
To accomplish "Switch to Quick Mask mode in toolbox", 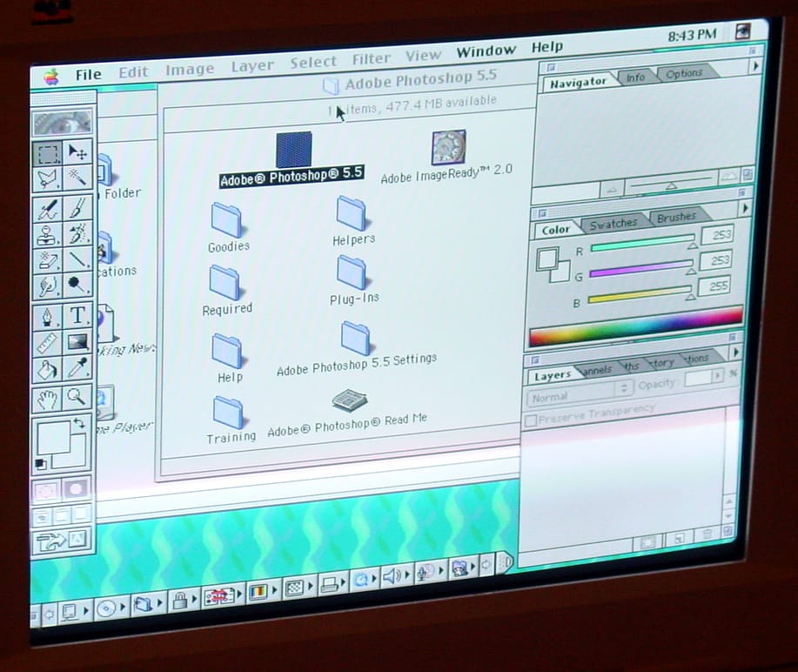I will coord(76,488).
